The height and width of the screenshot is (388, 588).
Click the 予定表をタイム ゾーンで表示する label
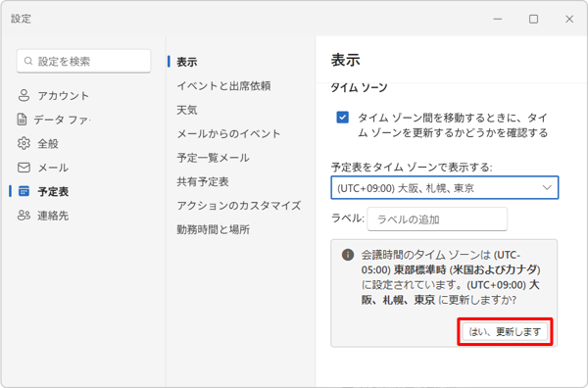[412, 167]
